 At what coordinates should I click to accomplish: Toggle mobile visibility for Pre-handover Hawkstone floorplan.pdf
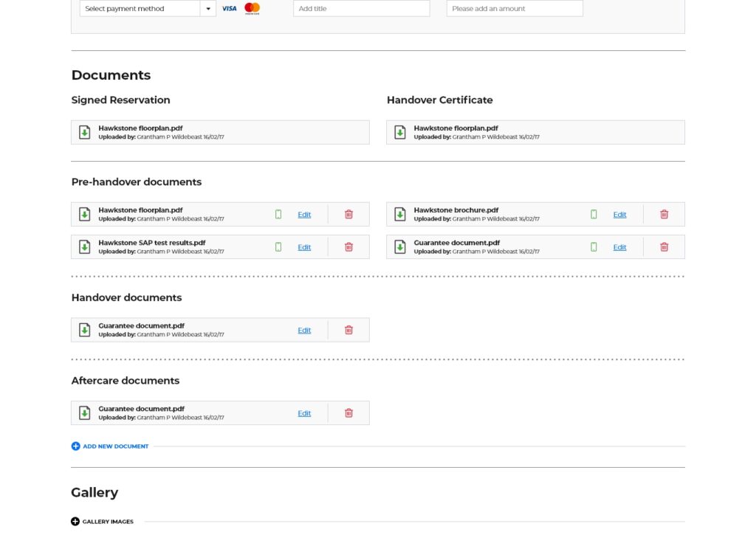tap(278, 215)
